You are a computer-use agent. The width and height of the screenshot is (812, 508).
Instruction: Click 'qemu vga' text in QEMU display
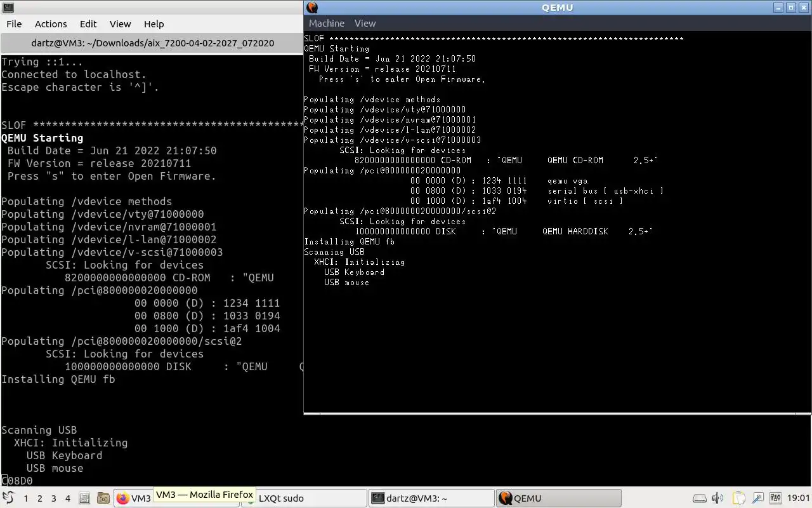568,180
